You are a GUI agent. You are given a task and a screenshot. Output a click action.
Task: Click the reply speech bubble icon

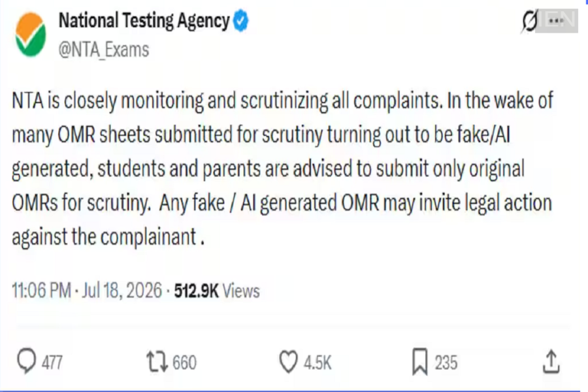(x=26, y=361)
